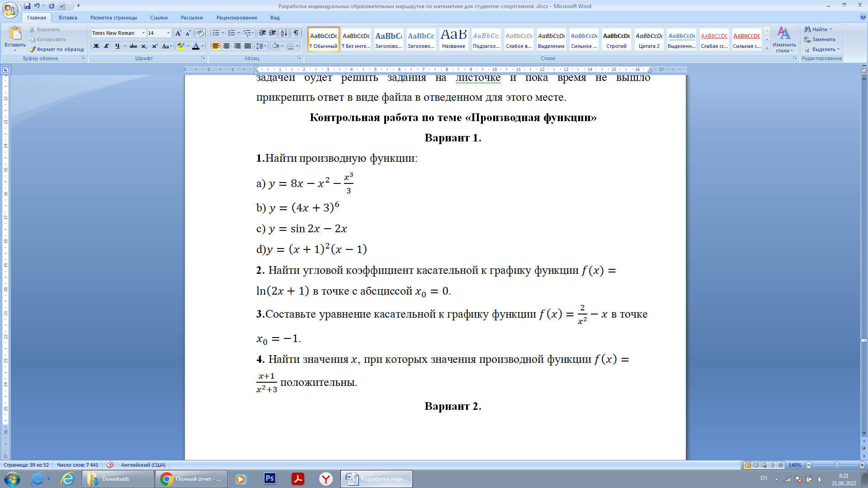Open the font name dropdown Times New Roman
This screenshot has height=488, width=868.
tap(143, 33)
